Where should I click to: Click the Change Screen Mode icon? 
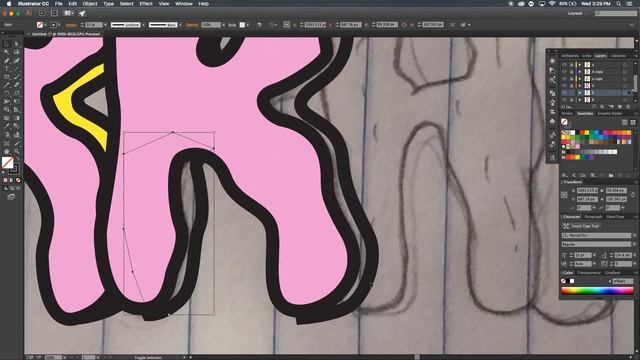[x=11, y=197]
